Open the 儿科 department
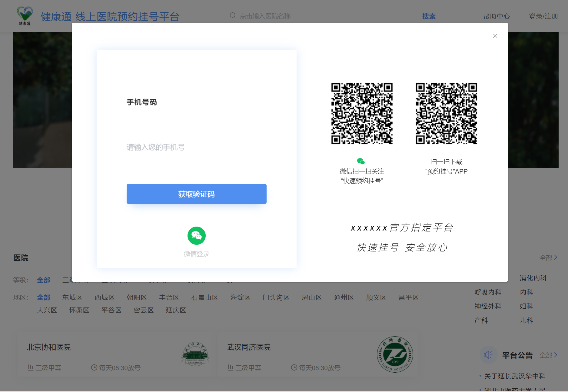 [526, 321]
